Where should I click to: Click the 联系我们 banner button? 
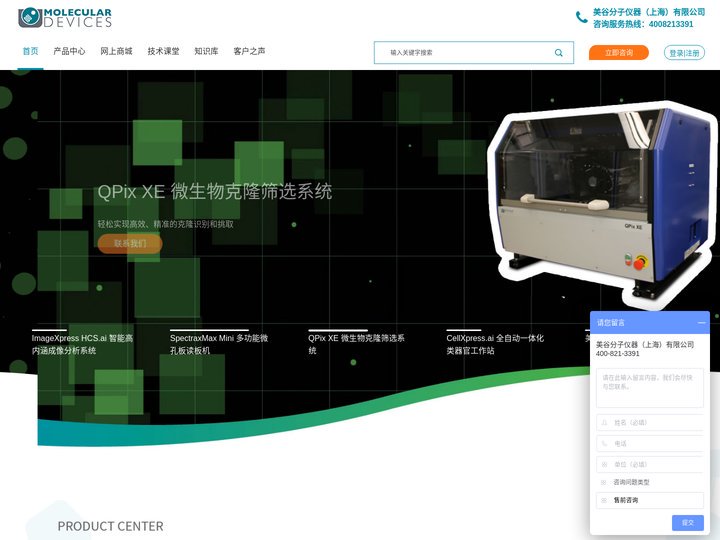130,243
